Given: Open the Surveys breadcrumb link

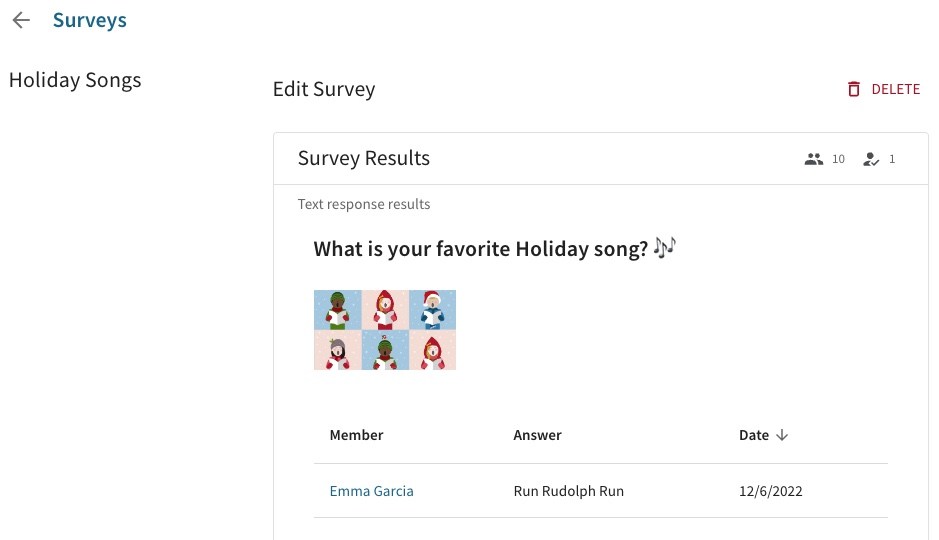Looking at the screenshot, I should click(90, 20).
